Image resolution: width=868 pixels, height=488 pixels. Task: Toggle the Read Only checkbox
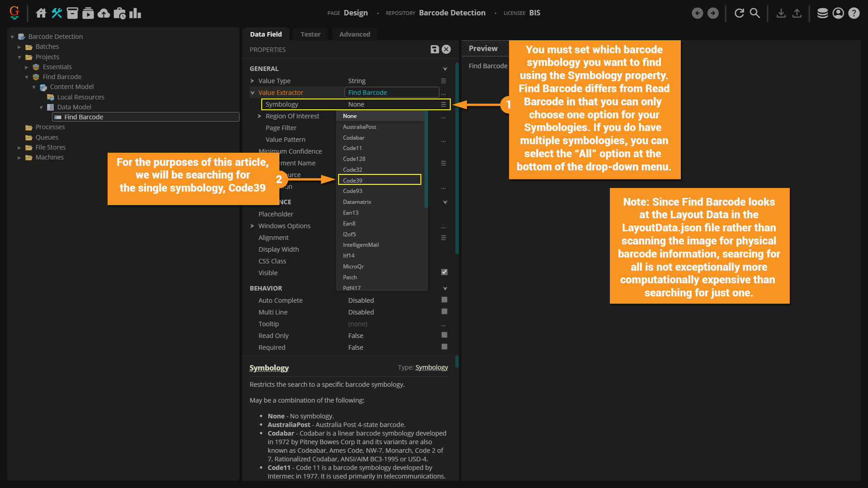coord(444,335)
